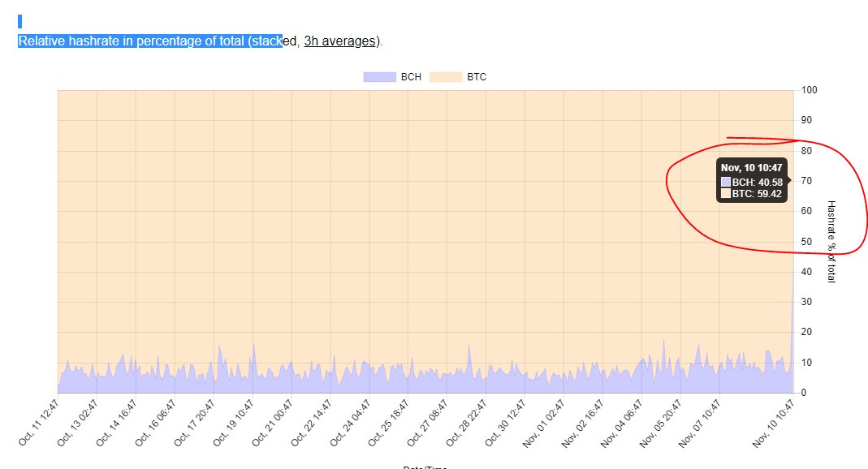Click the y-axis value 40
The image size is (868, 469).
pos(806,272)
